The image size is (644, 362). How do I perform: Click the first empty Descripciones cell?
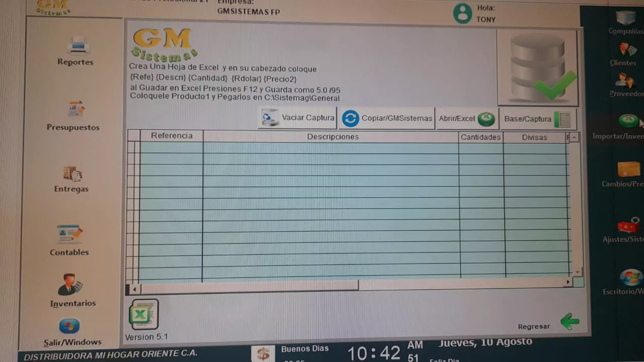[331, 148]
